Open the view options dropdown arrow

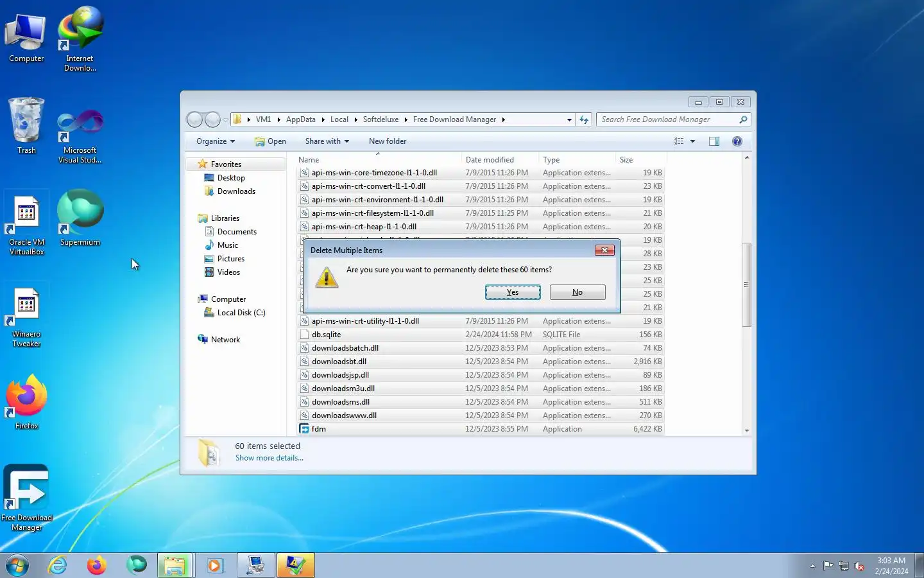point(692,141)
